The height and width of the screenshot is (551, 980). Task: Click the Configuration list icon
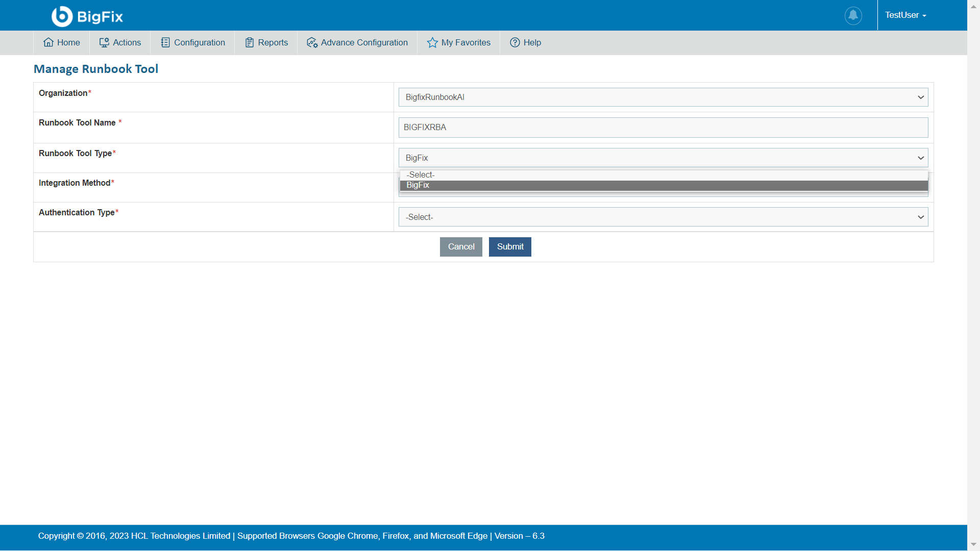[165, 42]
